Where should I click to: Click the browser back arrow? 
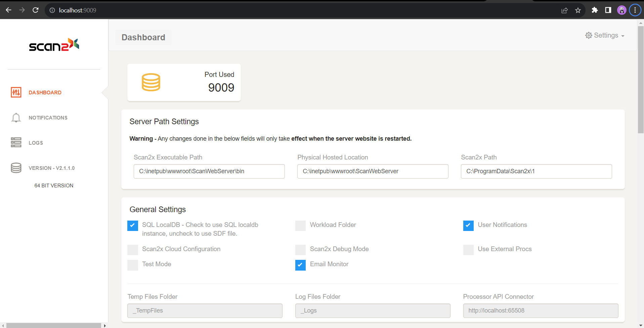pos(8,10)
